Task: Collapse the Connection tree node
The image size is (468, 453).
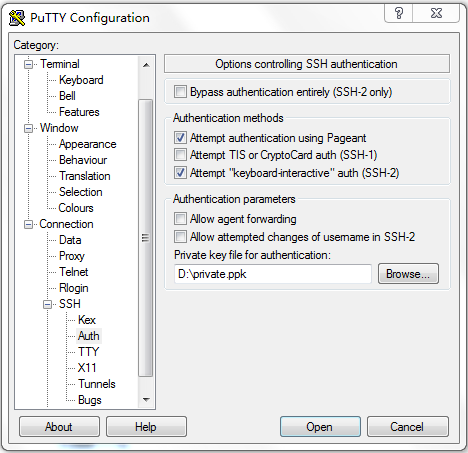Action: pyautogui.click(x=29, y=224)
